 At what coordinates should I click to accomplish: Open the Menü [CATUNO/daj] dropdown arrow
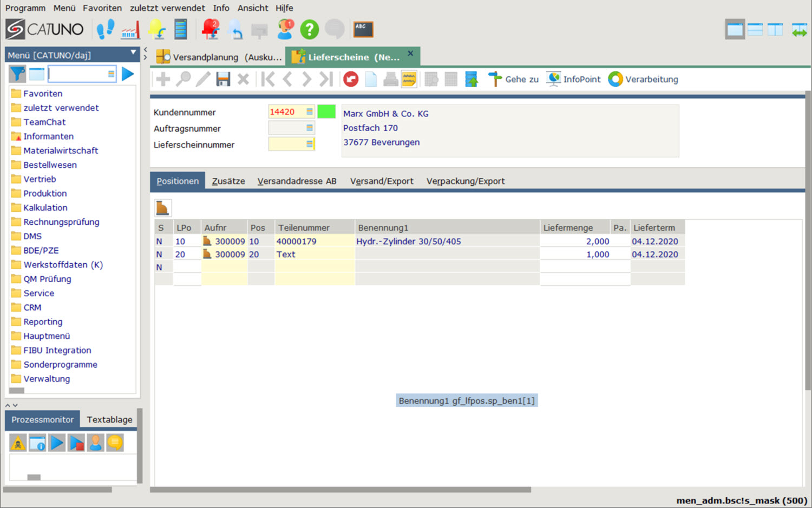click(133, 53)
